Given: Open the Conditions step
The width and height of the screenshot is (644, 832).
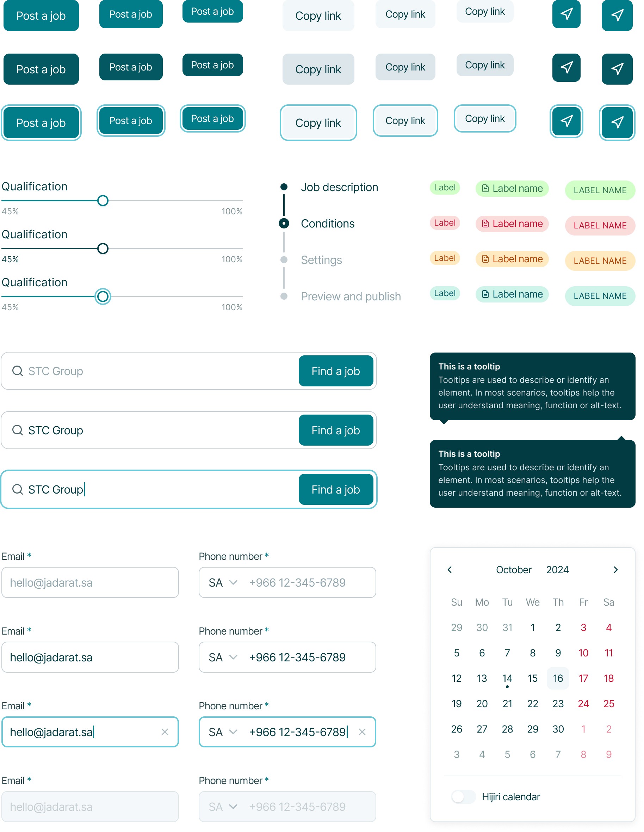Looking at the screenshot, I should 327,224.
